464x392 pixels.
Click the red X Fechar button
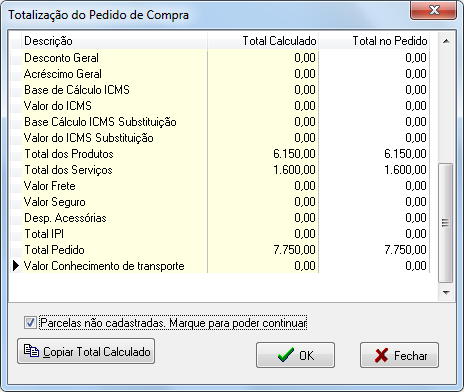[399, 355]
